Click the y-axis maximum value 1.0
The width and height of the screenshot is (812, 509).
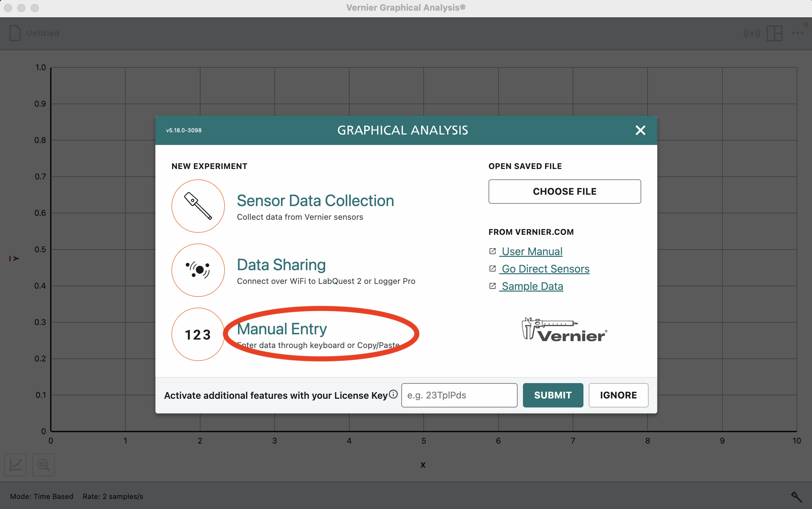[41, 67]
